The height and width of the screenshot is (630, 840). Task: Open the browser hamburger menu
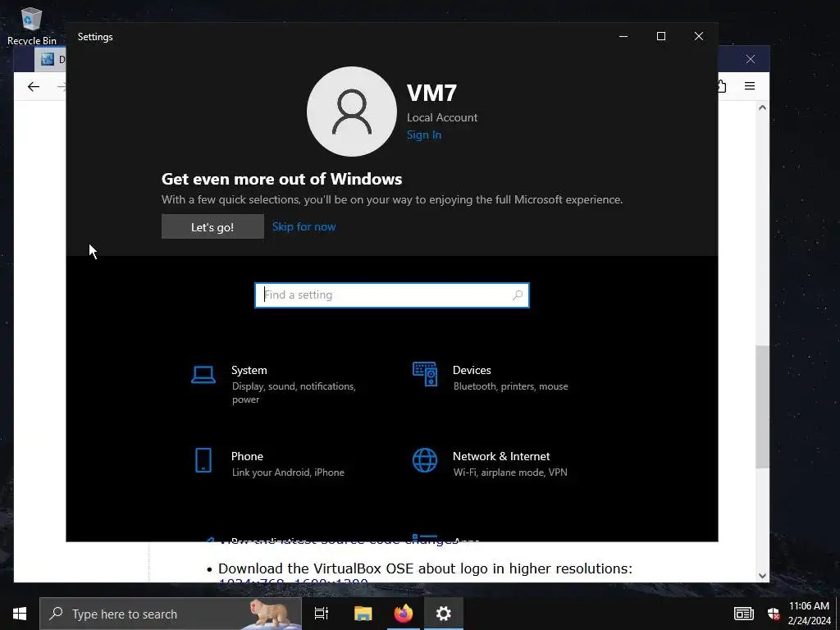(x=750, y=86)
